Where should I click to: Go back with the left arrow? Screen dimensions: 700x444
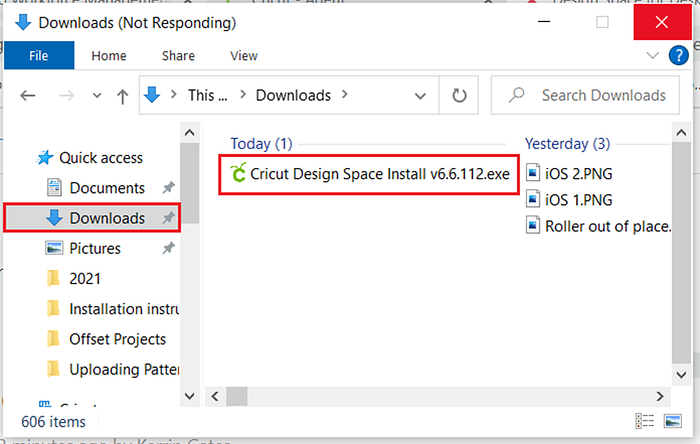tap(28, 95)
